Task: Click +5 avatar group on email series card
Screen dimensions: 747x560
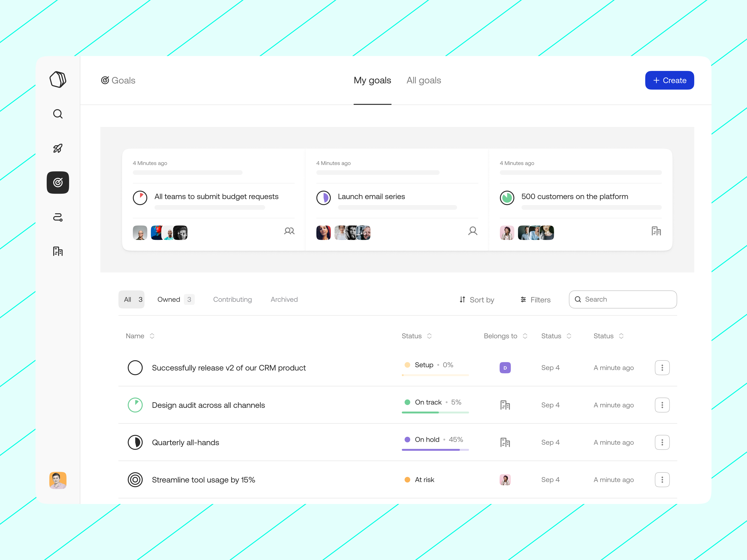Action: [x=363, y=233]
